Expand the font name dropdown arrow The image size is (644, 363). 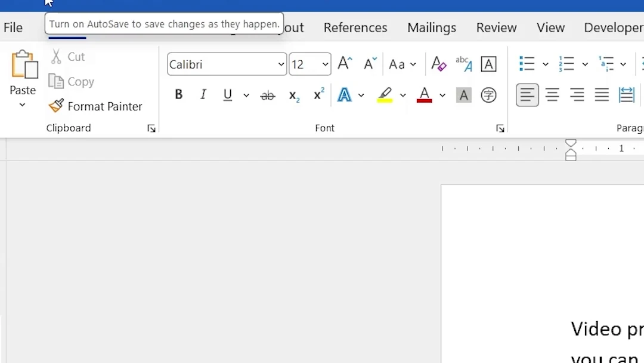coord(281,64)
